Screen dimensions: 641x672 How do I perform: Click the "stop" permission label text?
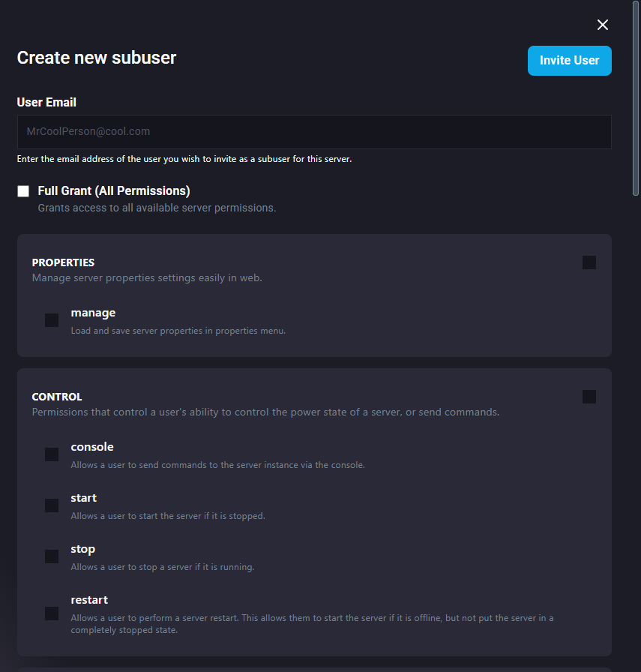[83, 549]
